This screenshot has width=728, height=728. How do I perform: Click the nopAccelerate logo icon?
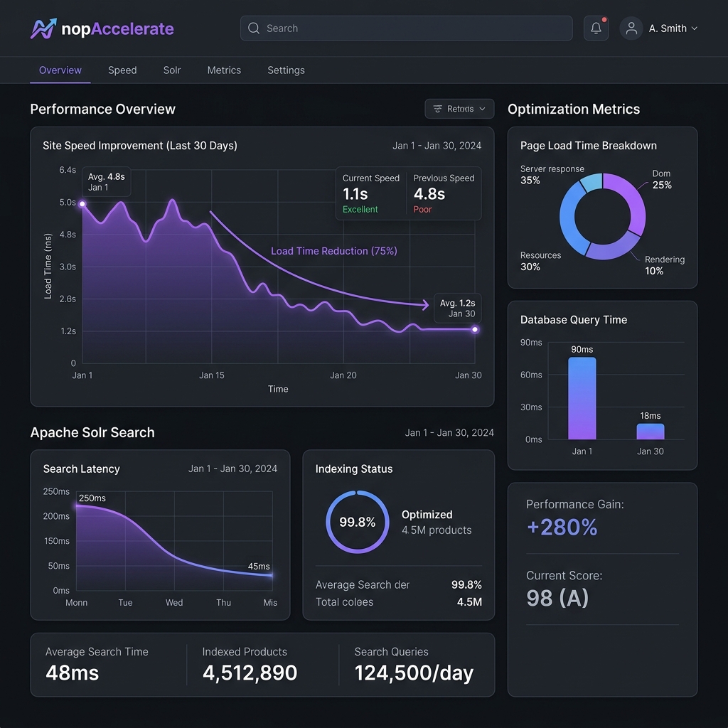pyautogui.click(x=43, y=28)
